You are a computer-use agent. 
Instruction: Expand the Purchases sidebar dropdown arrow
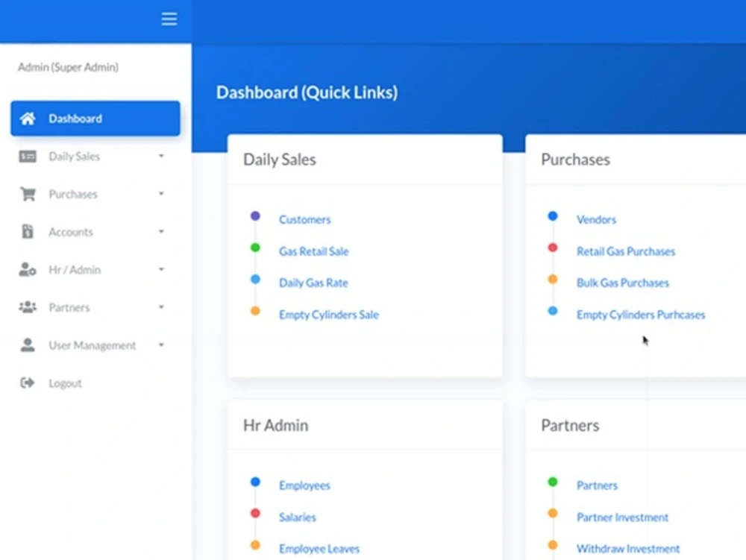pyautogui.click(x=161, y=193)
